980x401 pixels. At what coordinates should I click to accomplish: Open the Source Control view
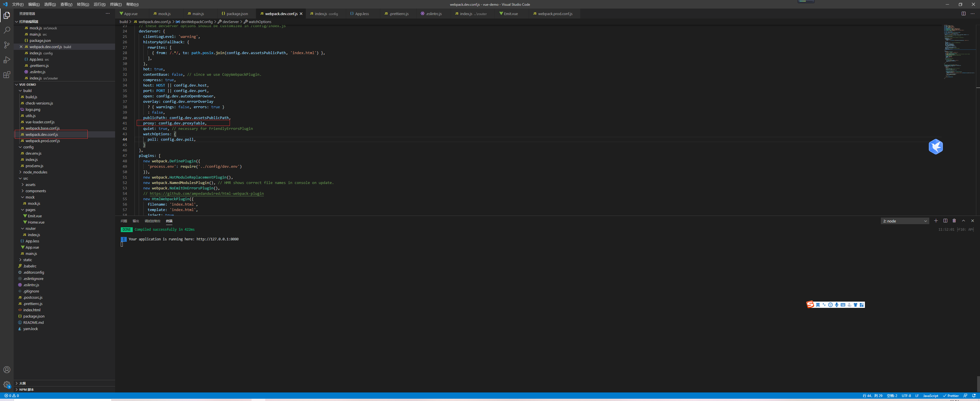(x=7, y=45)
